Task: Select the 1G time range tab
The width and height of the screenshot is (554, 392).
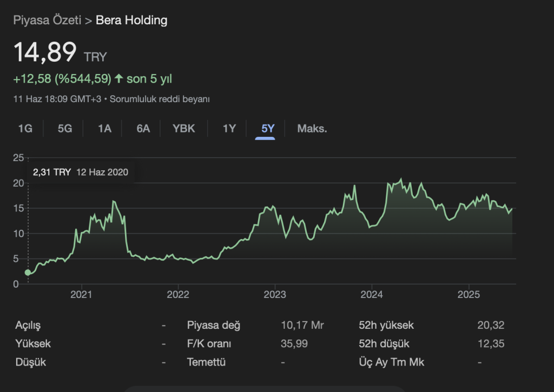Action: click(x=25, y=129)
